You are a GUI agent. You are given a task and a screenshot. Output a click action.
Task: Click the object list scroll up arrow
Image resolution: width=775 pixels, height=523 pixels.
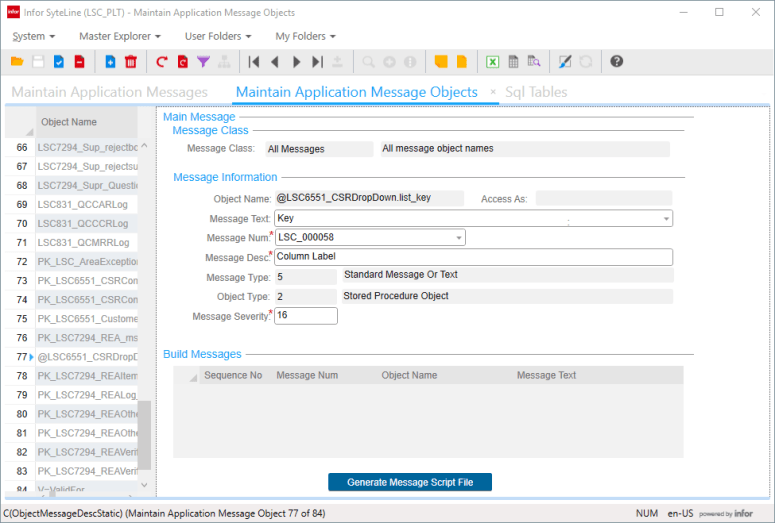click(x=144, y=146)
